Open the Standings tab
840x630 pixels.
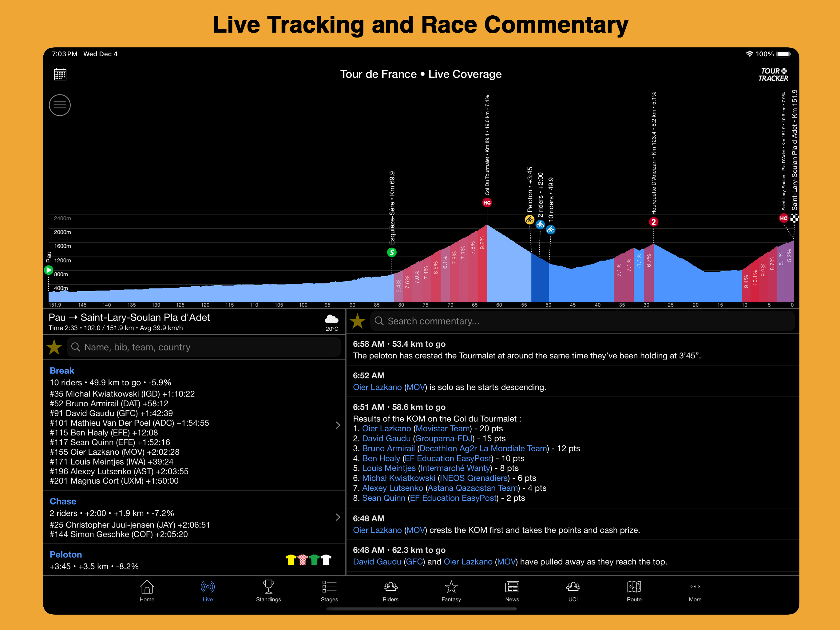coord(268,591)
